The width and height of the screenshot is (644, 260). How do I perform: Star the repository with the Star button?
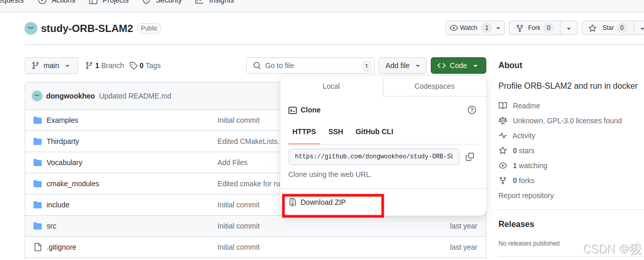click(608, 28)
